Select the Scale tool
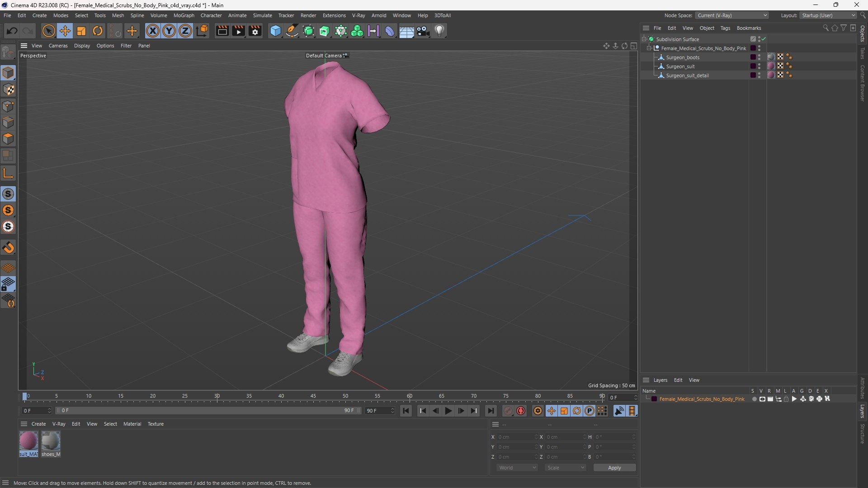 [81, 31]
